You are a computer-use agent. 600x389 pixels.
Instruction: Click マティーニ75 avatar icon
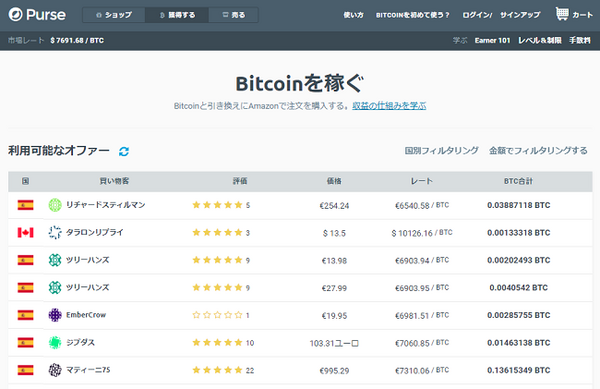[55, 370]
